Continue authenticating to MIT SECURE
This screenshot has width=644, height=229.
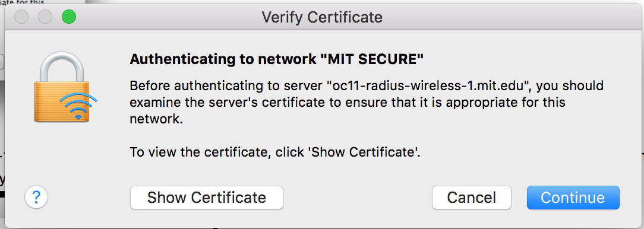point(573,198)
